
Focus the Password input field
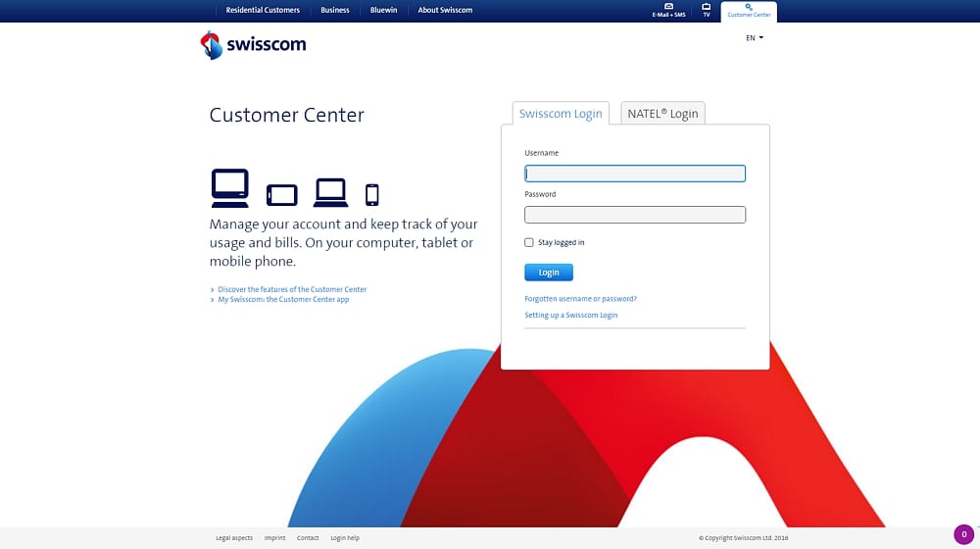(635, 215)
